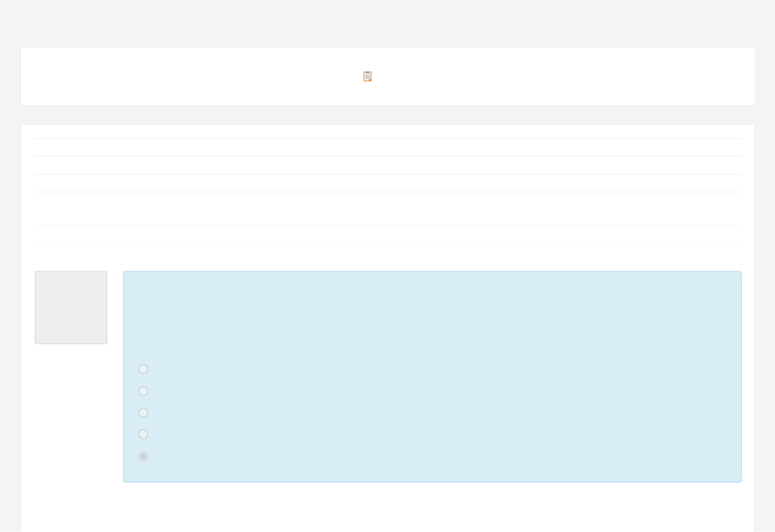Viewport: 775px width, 532px height.
Task: Click the orange clipboard quiz icon
Action: click(367, 76)
